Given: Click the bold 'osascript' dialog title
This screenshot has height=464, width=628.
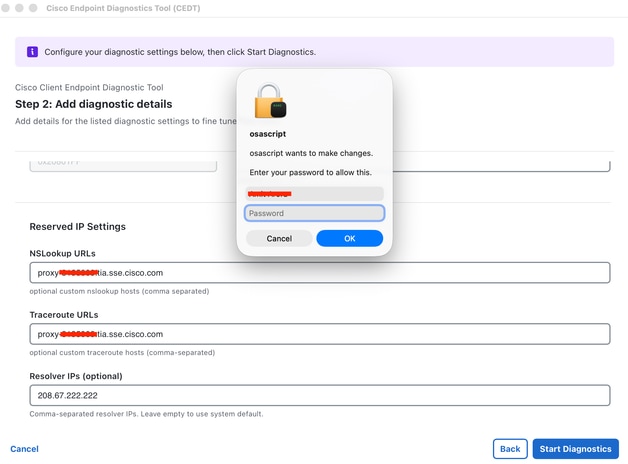Looking at the screenshot, I should [x=268, y=134].
